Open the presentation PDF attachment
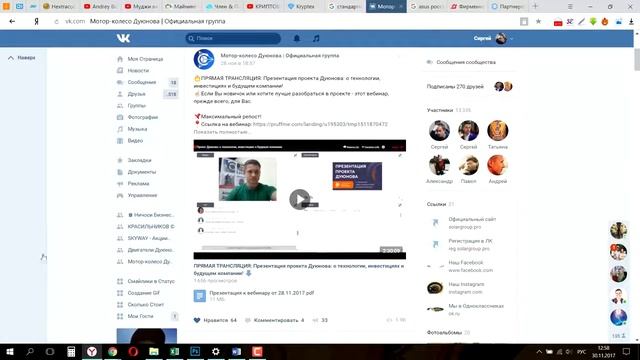 (262, 293)
